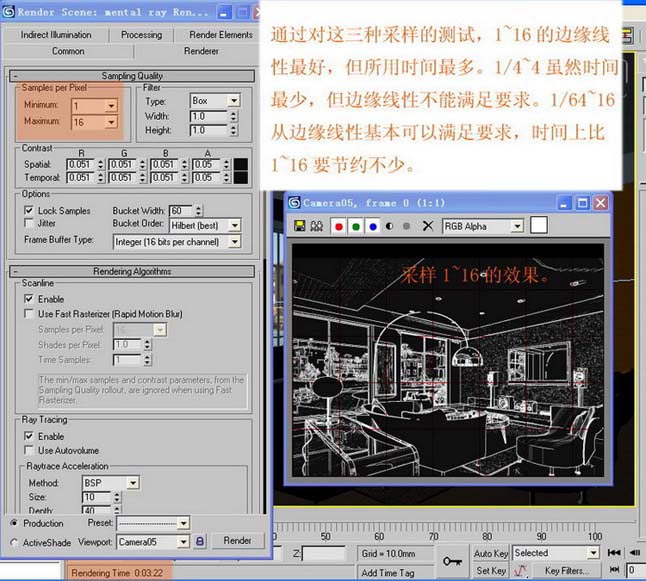Select the Production radio button

(14, 522)
